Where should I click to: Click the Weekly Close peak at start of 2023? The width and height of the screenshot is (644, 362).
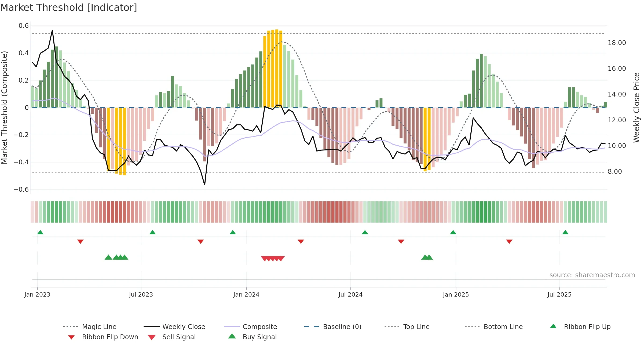pos(52,31)
